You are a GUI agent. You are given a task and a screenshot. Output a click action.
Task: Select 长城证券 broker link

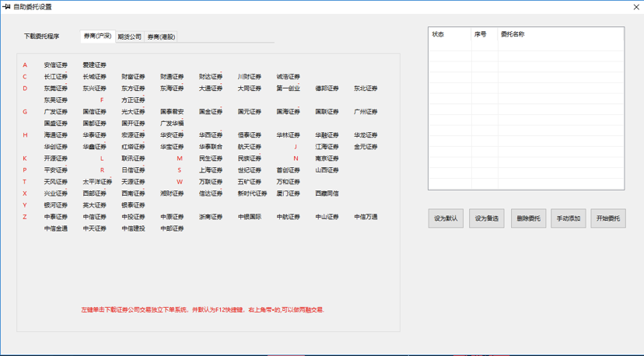94,77
